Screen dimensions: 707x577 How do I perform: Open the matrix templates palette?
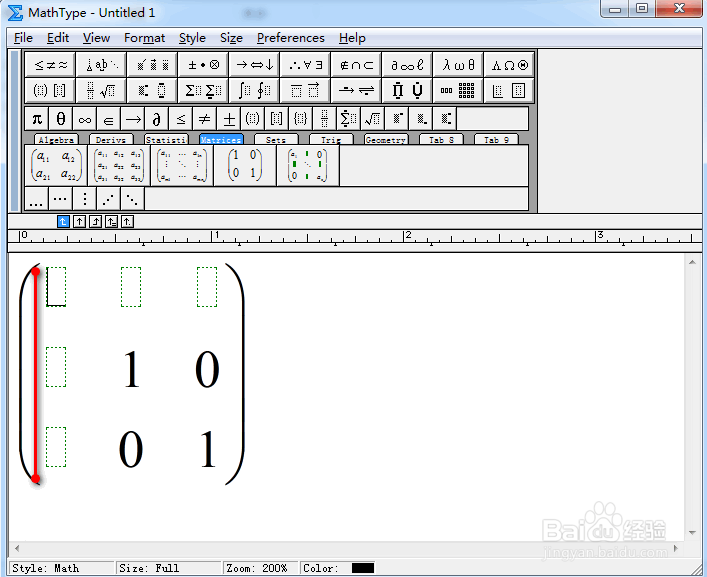click(x=458, y=91)
